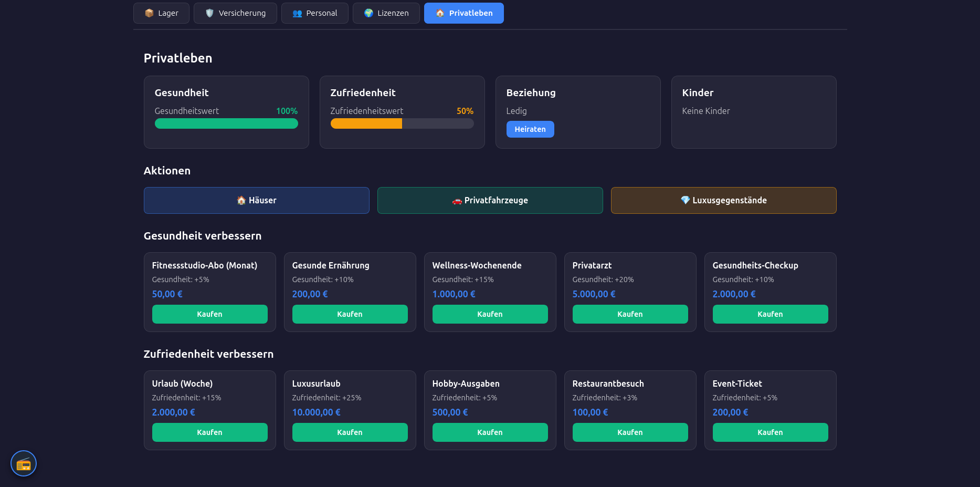Open the Privatfahrzeuge action
This screenshot has height=487, width=980.
pos(490,200)
